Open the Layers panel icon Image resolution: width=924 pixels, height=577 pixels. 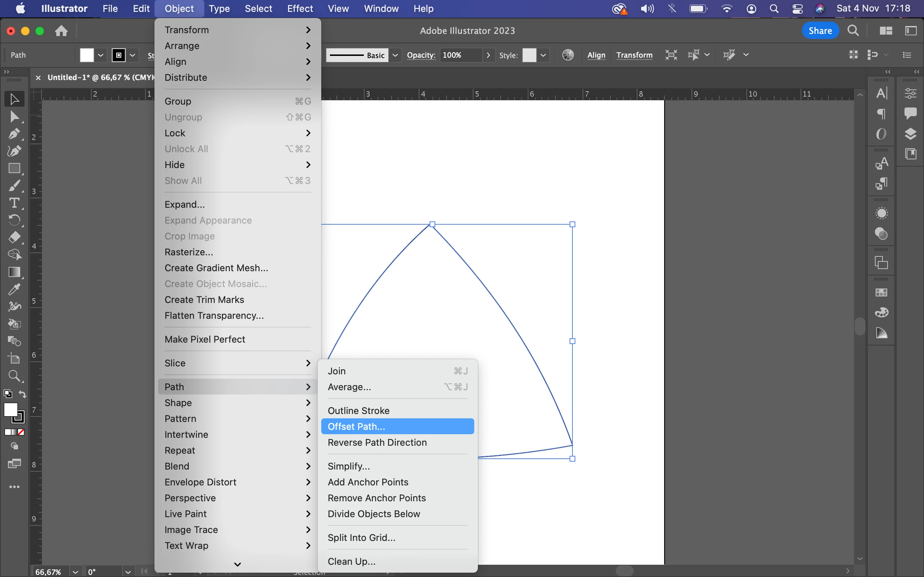click(910, 134)
